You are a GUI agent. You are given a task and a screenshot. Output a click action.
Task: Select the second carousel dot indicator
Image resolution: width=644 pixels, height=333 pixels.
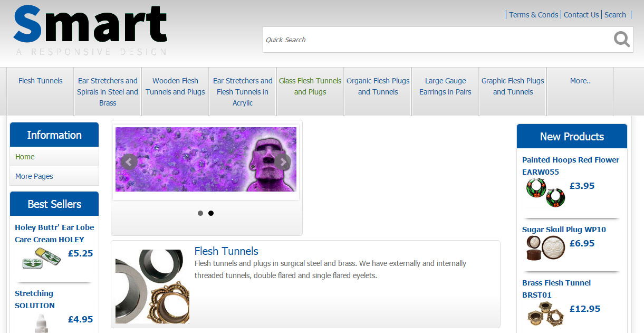[x=211, y=213]
